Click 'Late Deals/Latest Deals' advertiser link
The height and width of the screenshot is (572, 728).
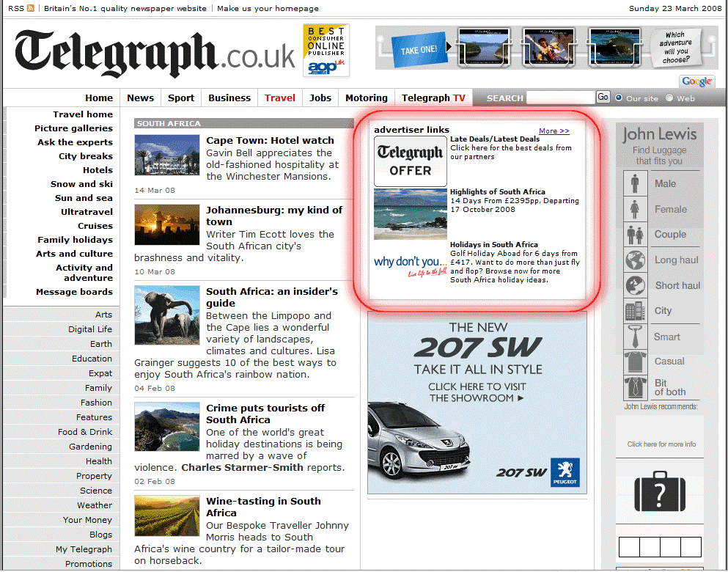(x=495, y=139)
